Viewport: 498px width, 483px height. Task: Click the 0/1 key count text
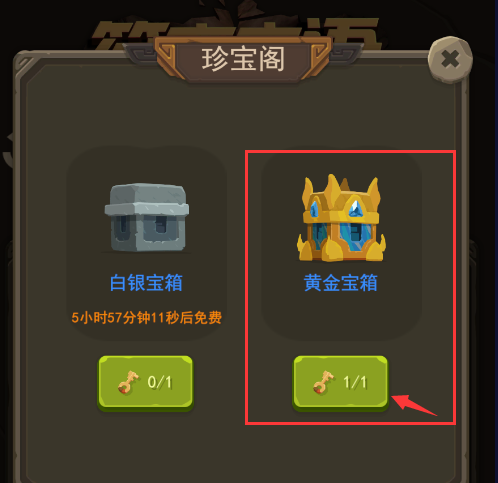[x=160, y=382]
